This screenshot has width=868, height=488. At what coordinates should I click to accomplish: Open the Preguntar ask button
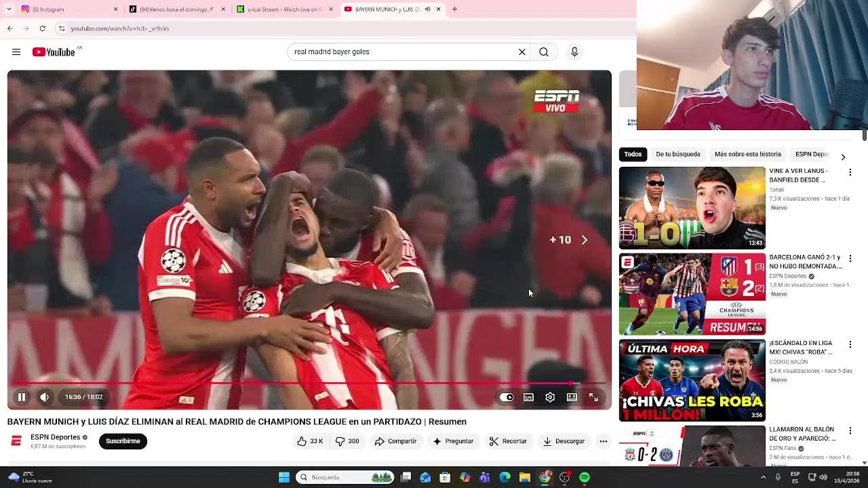coord(453,441)
